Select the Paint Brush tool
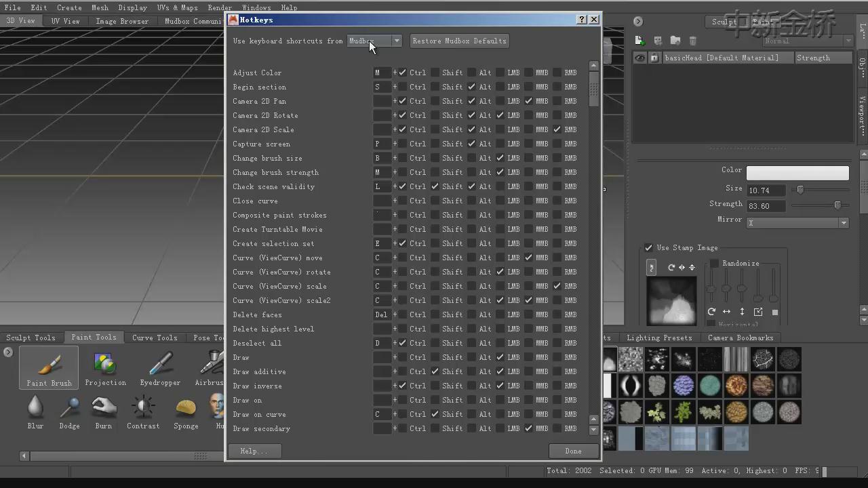The image size is (868, 488). pos(49,369)
